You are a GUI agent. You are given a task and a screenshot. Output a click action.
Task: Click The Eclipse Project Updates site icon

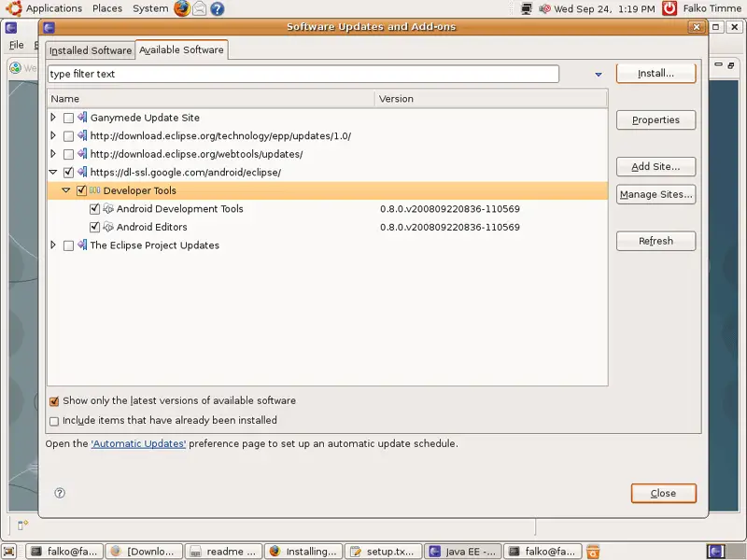click(82, 245)
